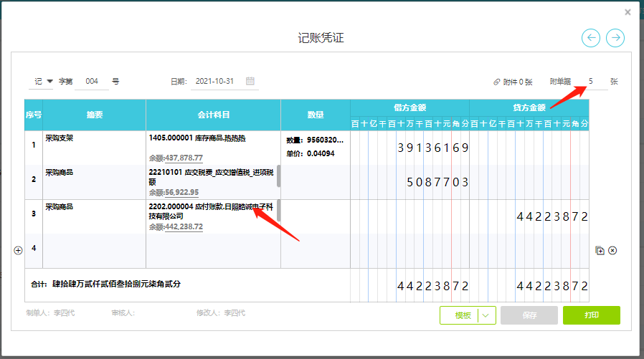644x359 pixels.
Task: Select account 1405.000001 库存商品
Action: pyautogui.click(x=196, y=138)
